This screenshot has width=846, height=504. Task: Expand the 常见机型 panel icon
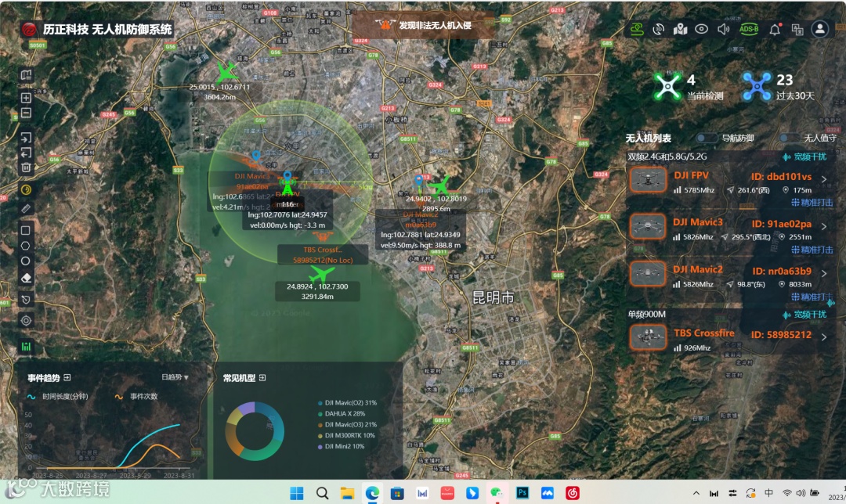click(x=262, y=378)
